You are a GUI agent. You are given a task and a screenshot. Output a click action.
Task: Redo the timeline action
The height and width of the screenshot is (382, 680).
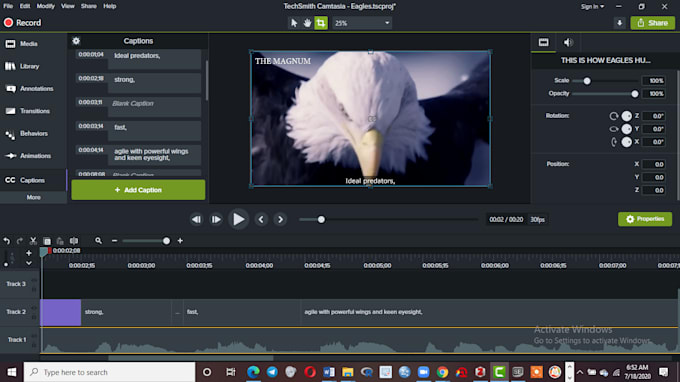(x=20, y=241)
